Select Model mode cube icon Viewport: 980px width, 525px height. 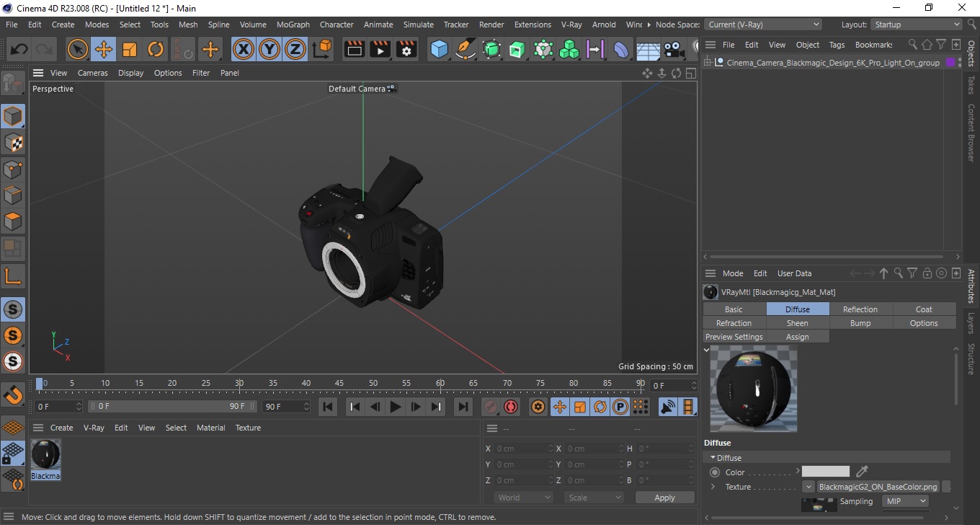13,116
